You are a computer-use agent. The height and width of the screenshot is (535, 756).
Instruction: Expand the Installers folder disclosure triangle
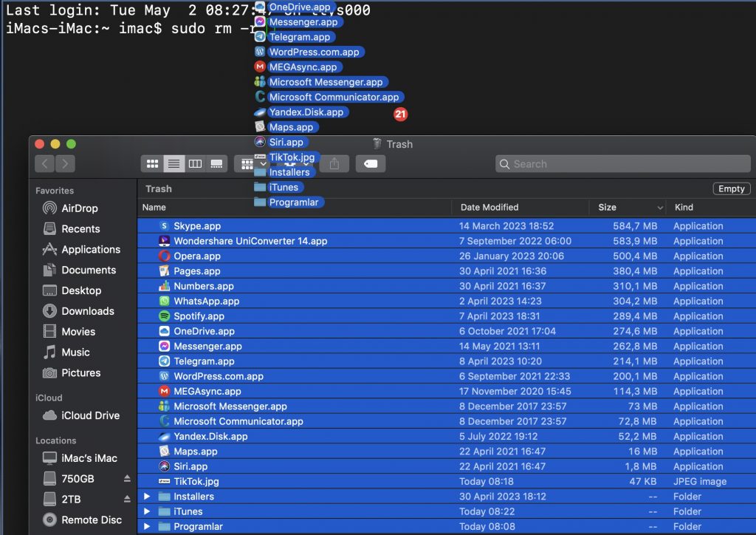pyautogui.click(x=145, y=497)
